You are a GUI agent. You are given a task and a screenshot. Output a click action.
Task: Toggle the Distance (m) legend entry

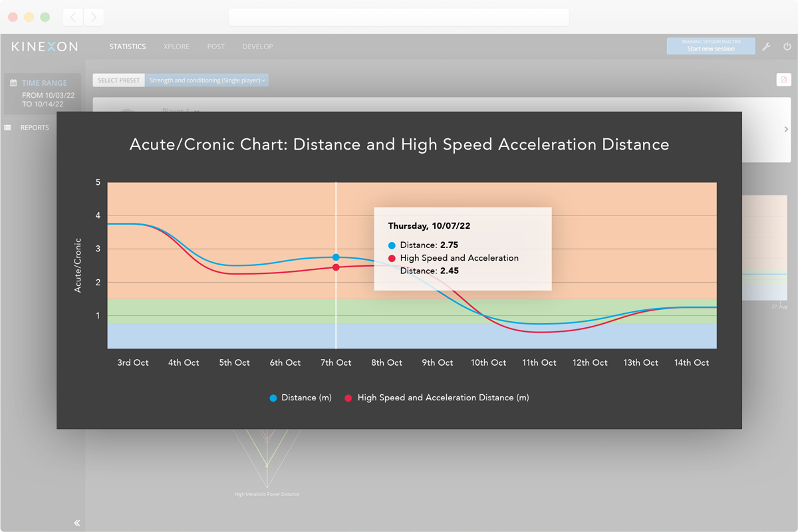pos(301,398)
